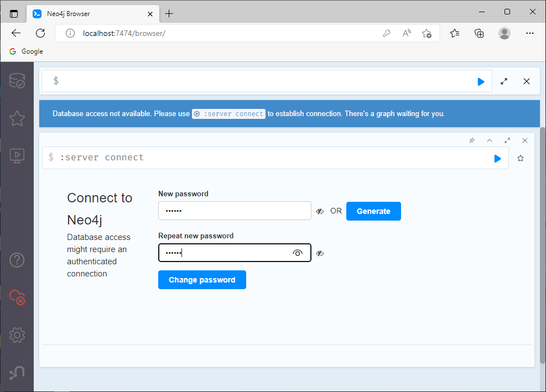Reveal password with in-field eye icon
This screenshot has height=392, width=546.
point(298,253)
